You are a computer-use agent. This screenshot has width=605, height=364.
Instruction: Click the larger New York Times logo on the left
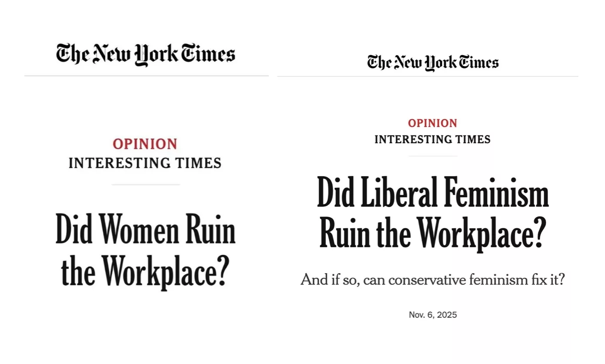tap(145, 54)
